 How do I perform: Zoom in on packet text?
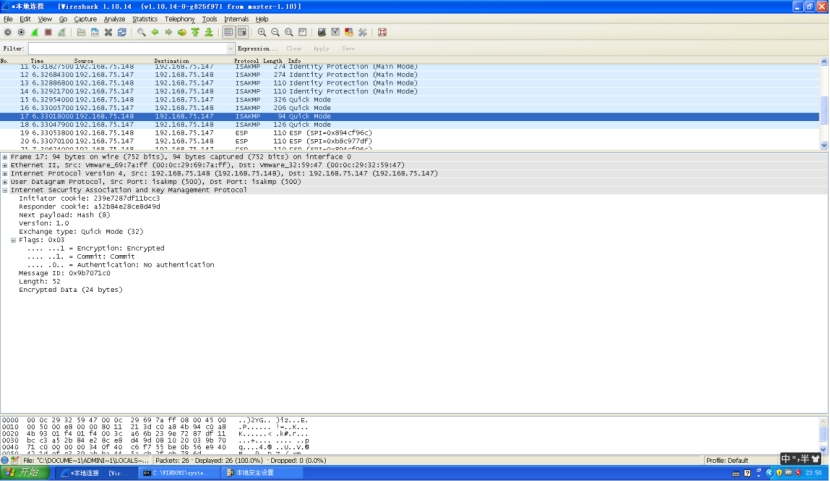coord(262,32)
